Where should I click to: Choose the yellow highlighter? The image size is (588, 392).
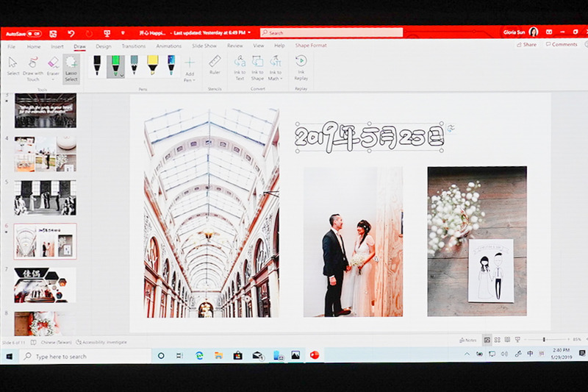pos(153,65)
